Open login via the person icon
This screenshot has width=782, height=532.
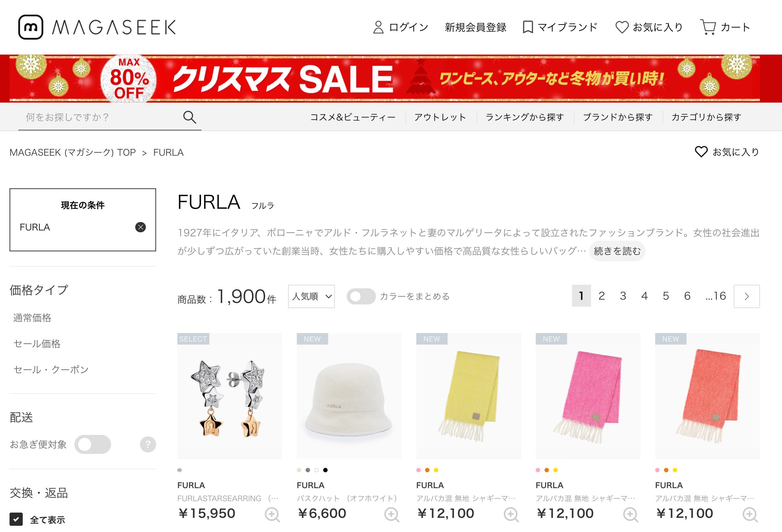pos(378,27)
